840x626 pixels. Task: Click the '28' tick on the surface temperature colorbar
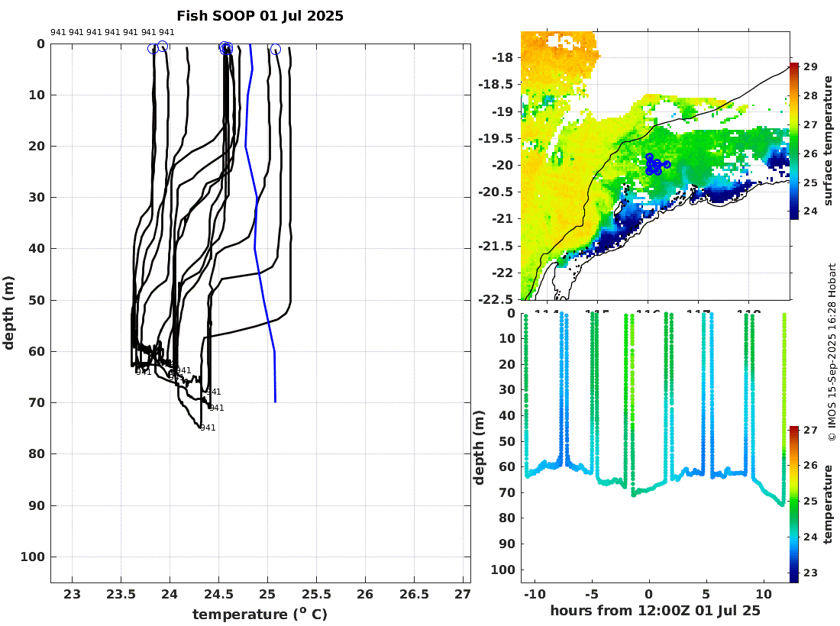point(810,95)
